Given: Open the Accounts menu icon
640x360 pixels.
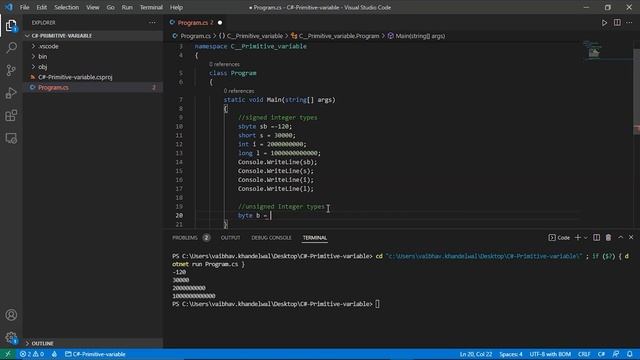Looking at the screenshot, I should pyautogui.click(x=11, y=315).
